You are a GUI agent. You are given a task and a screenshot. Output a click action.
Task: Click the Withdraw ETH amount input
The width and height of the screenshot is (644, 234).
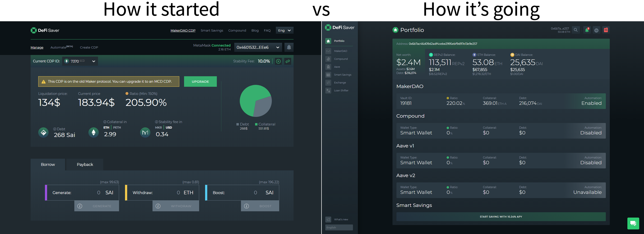[162, 192]
